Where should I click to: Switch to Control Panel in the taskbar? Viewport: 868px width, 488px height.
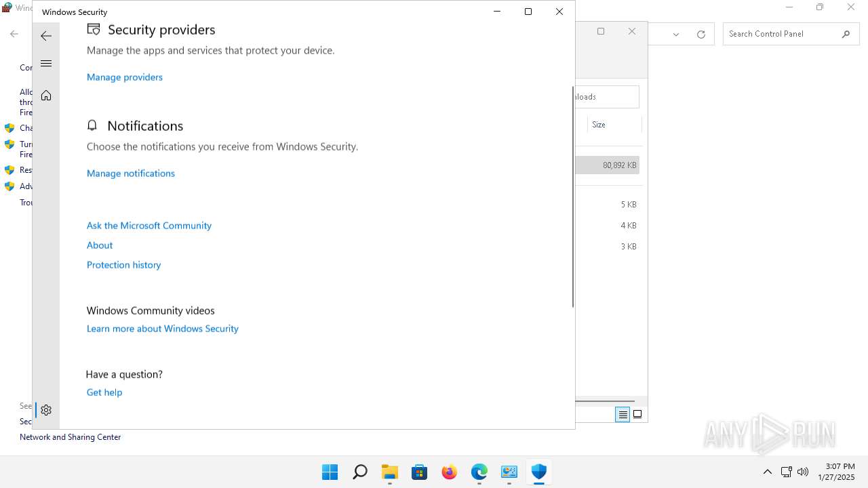(x=509, y=472)
